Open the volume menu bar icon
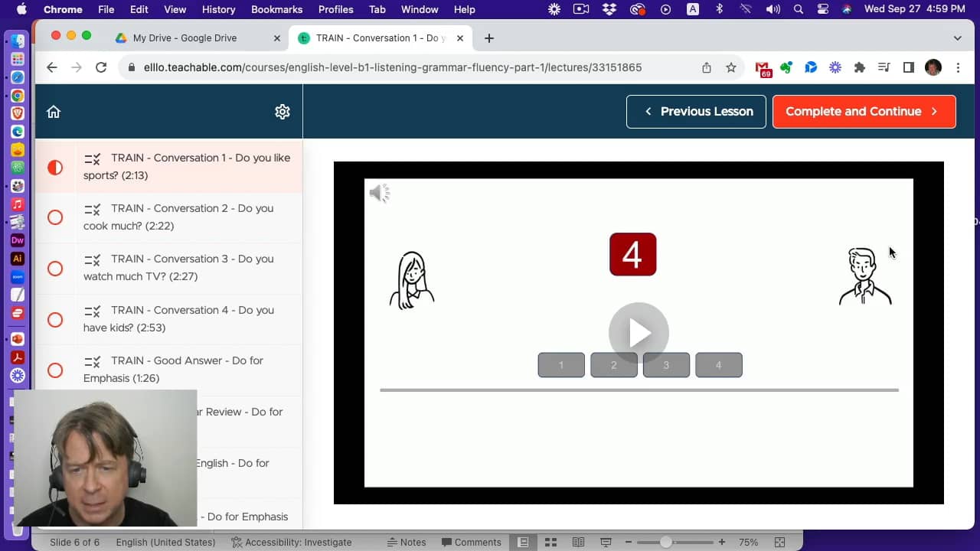The height and width of the screenshot is (551, 980). (773, 9)
